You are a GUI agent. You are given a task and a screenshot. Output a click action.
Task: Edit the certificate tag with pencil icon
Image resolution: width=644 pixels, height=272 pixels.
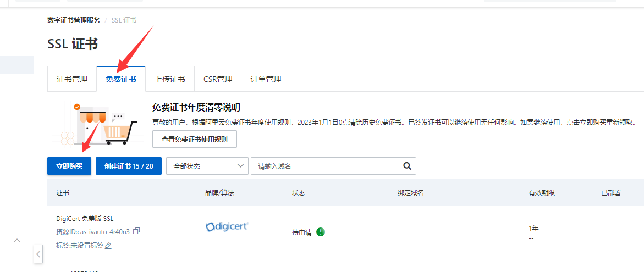pos(108,245)
